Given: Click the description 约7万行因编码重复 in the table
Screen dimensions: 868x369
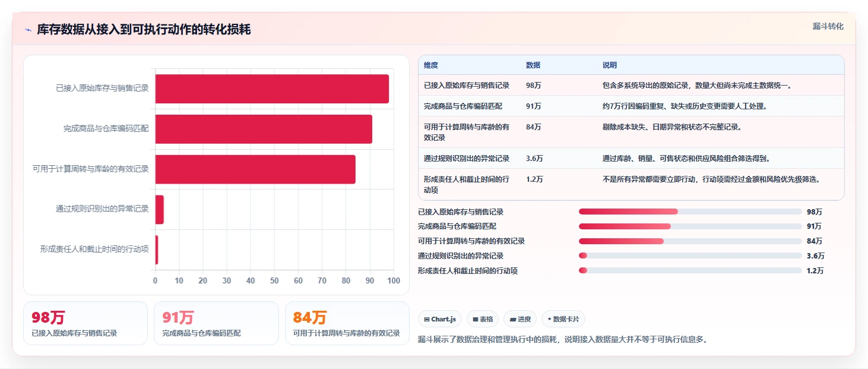Looking at the screenshot, I should [x=686, y=106].
